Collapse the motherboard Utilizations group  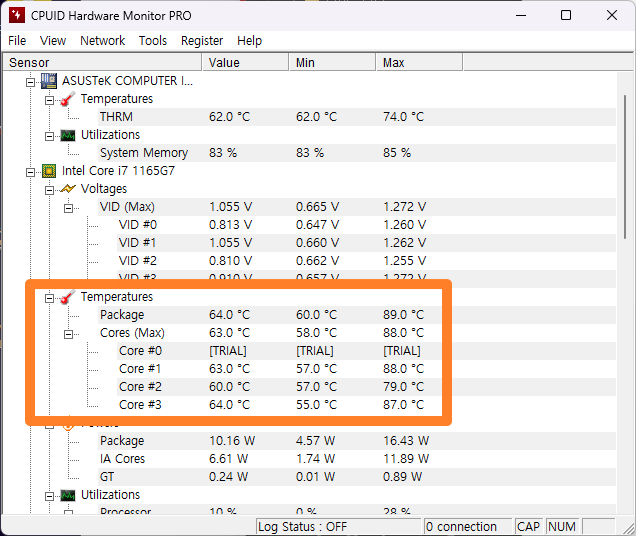[x=49, y=136]
